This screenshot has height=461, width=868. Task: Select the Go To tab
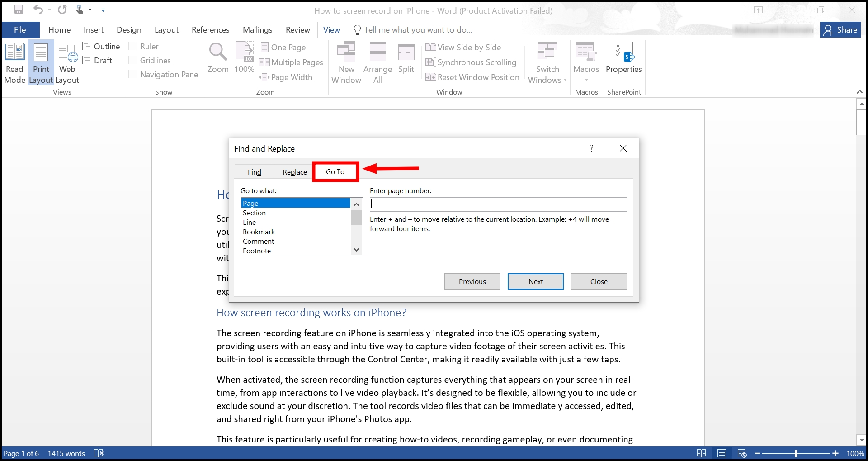coord(335,172)
